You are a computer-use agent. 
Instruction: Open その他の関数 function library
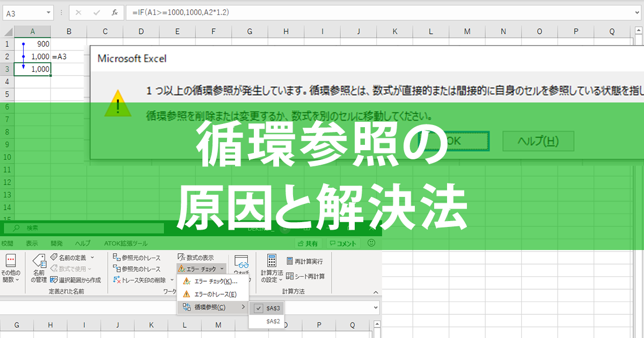tap(11, 268)
